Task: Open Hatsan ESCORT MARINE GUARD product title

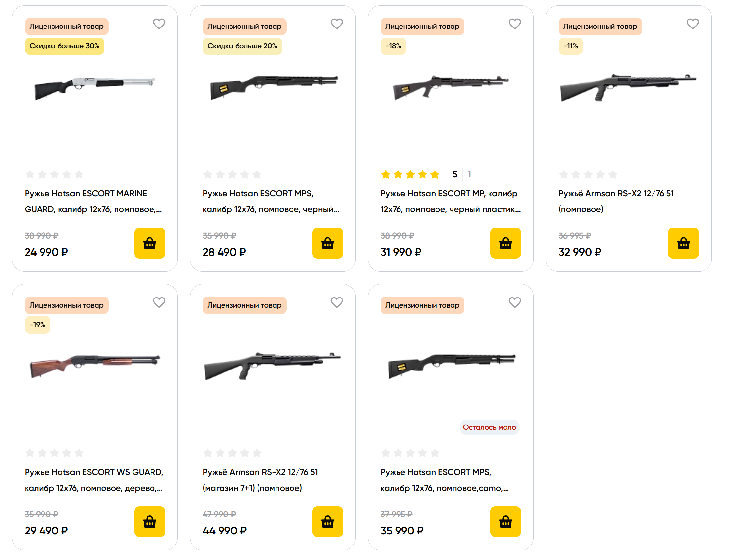Action: coord(93,201)
